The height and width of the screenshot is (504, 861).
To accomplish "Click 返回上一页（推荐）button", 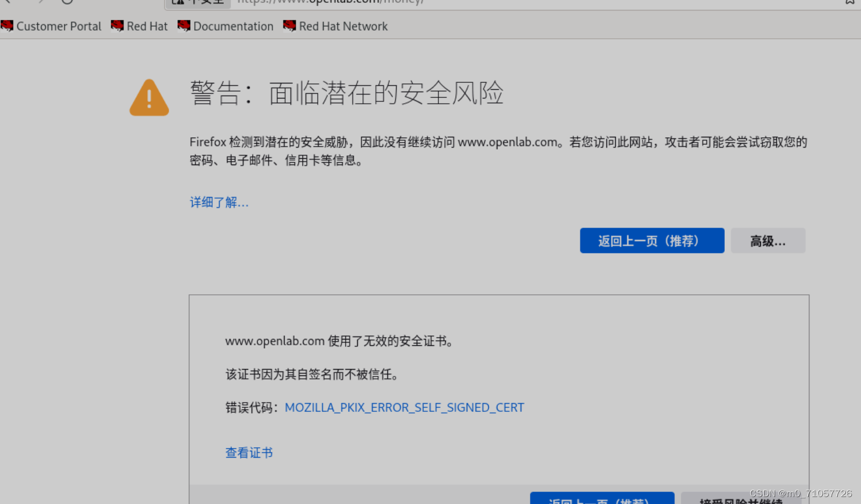I will [x=652, y=240].
